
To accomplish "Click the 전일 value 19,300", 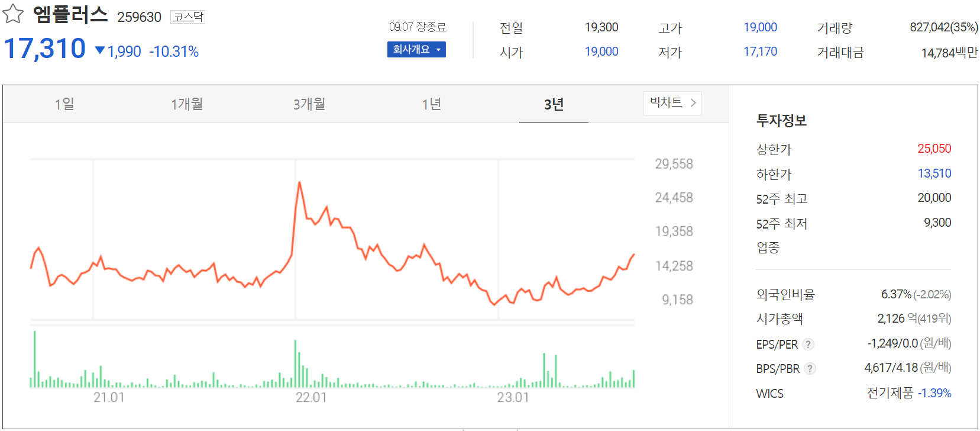I will pos(601,27).
